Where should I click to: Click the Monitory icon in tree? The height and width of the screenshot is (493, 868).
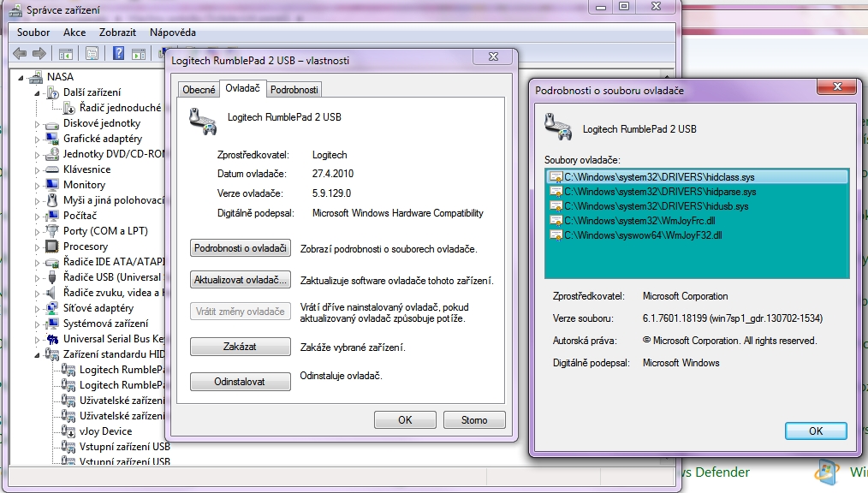pos(52,184)
